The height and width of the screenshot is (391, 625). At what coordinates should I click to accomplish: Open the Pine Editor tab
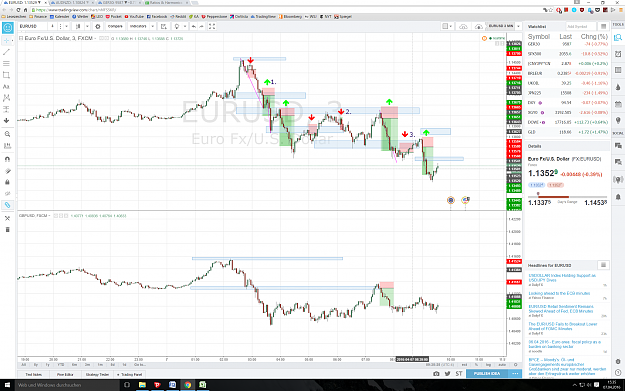click(65, 375)
